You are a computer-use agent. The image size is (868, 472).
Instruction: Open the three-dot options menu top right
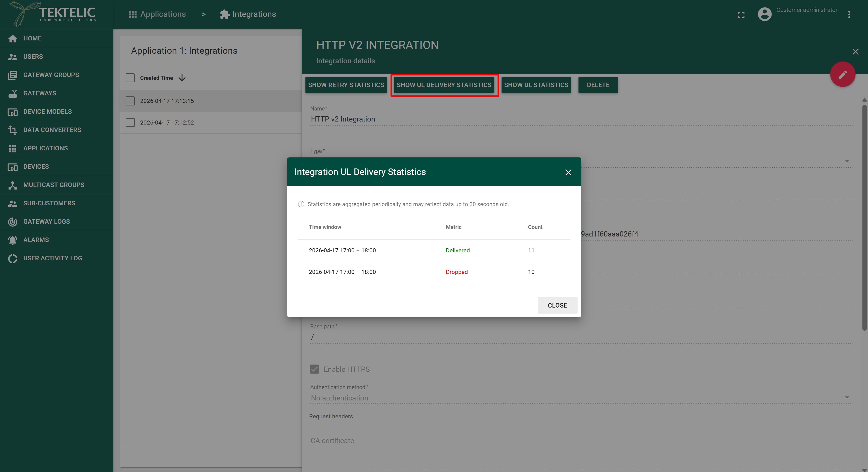849,14
